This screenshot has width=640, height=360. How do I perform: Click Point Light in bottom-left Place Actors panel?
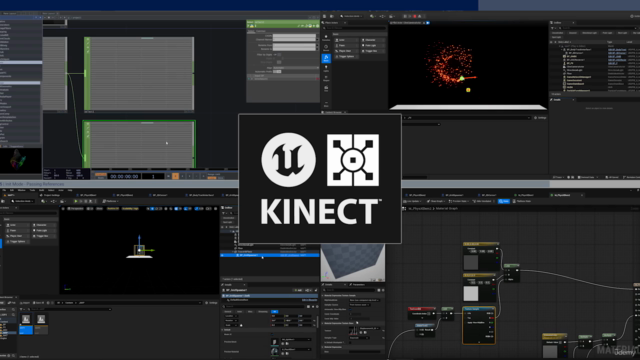click(44, 231)
